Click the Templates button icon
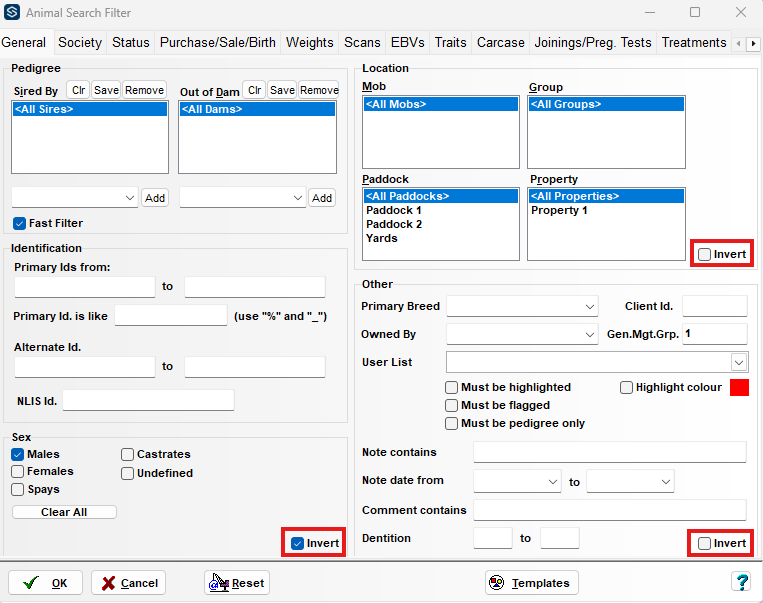 pyautogui.click(x=497, y=583)
